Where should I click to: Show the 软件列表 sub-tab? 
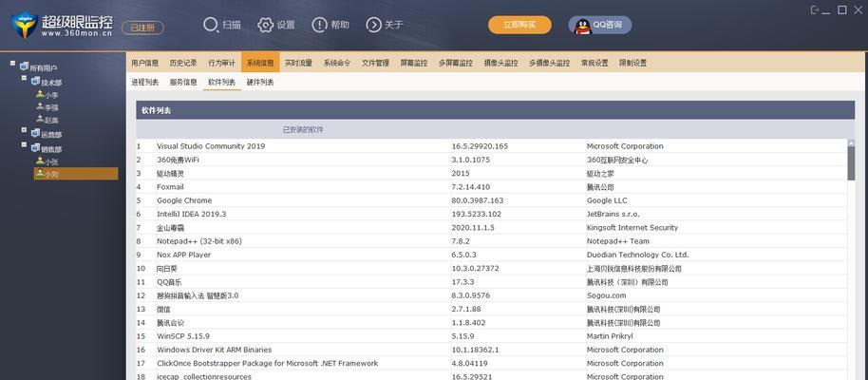pos(222,82)
